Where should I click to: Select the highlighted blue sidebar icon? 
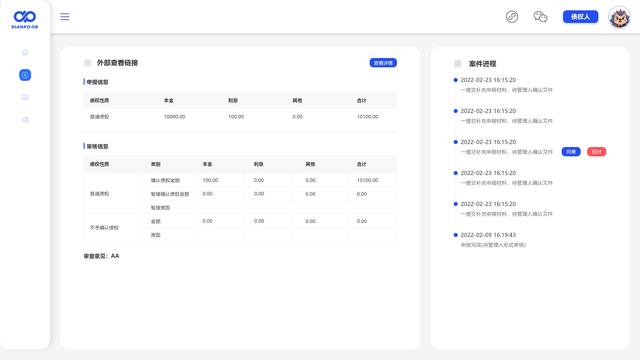25,75
